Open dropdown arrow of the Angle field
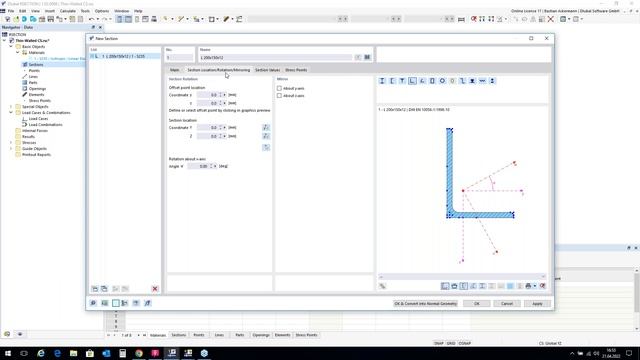 tap(215, 166)
